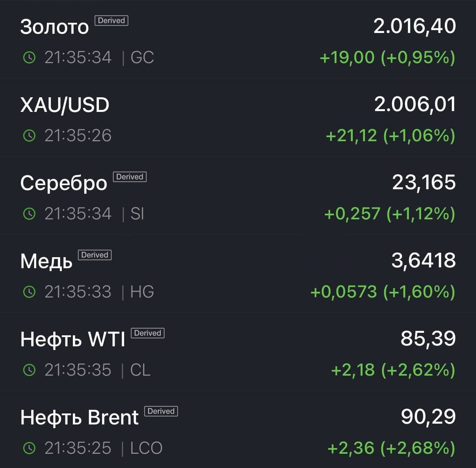Expand the Золото quote row
476x468 pixels.
[238, 39]
